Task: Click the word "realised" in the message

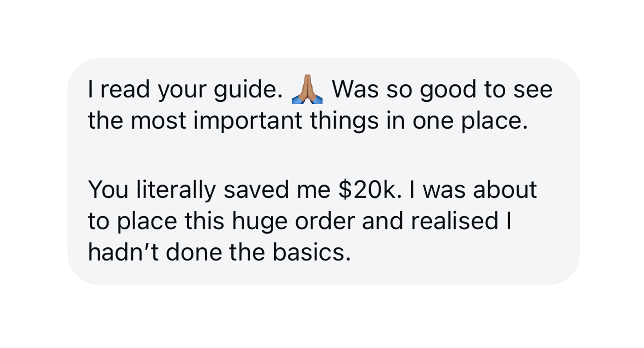Action: (x=454, y=221)
